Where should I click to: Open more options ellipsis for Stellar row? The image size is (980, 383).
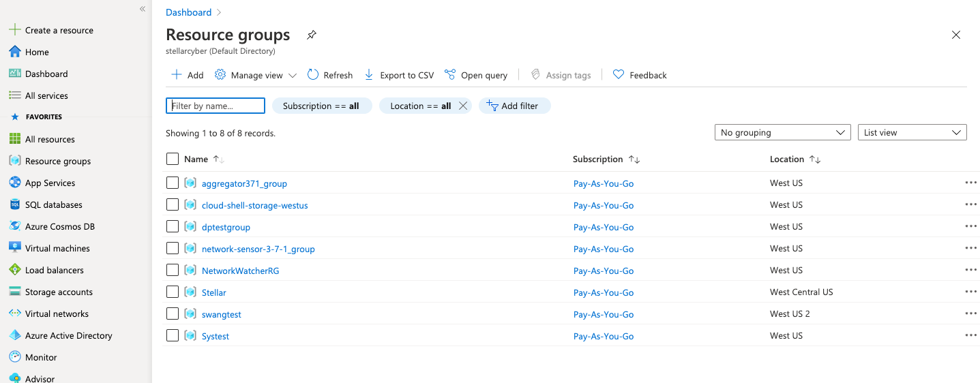click(970, 292)
